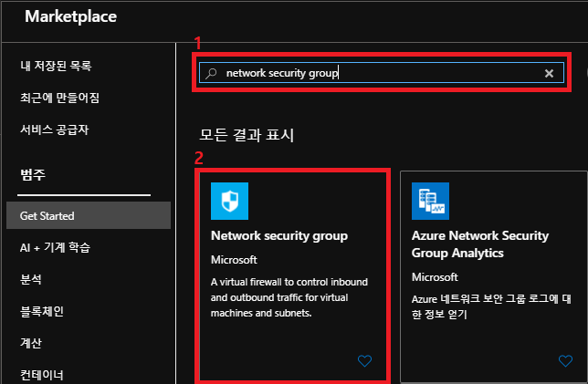Select the Get Started category
This screenshot has width=588, height=384.
89,215
